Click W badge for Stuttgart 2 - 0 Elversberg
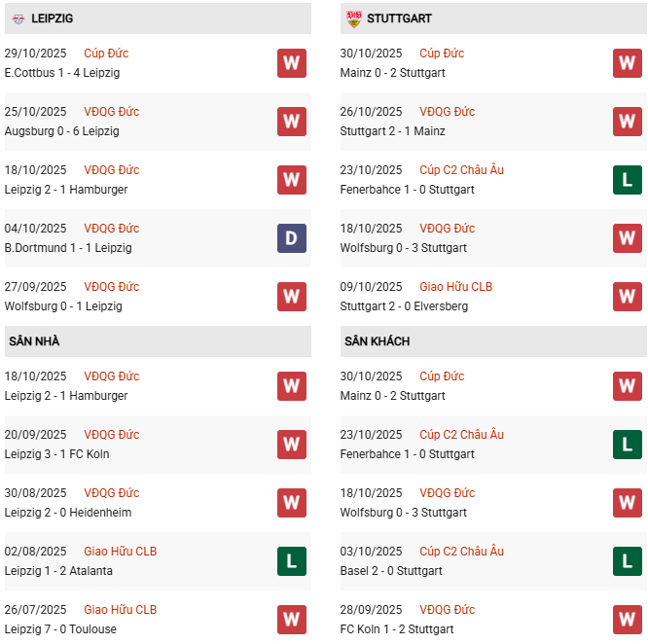648x644 pixels. tap(627, 297)
